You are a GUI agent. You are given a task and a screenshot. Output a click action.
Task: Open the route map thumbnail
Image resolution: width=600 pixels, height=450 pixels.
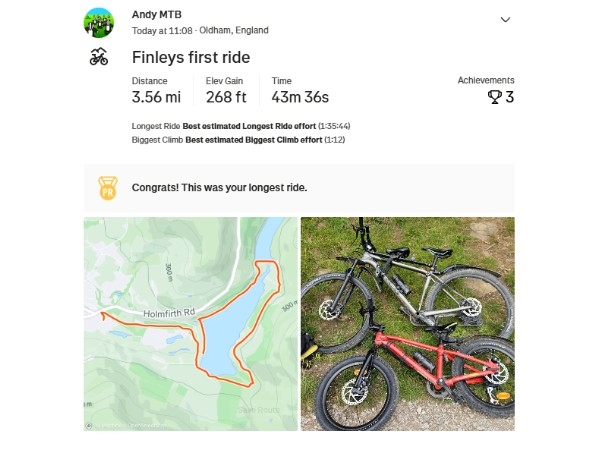(x=191, y=324)
